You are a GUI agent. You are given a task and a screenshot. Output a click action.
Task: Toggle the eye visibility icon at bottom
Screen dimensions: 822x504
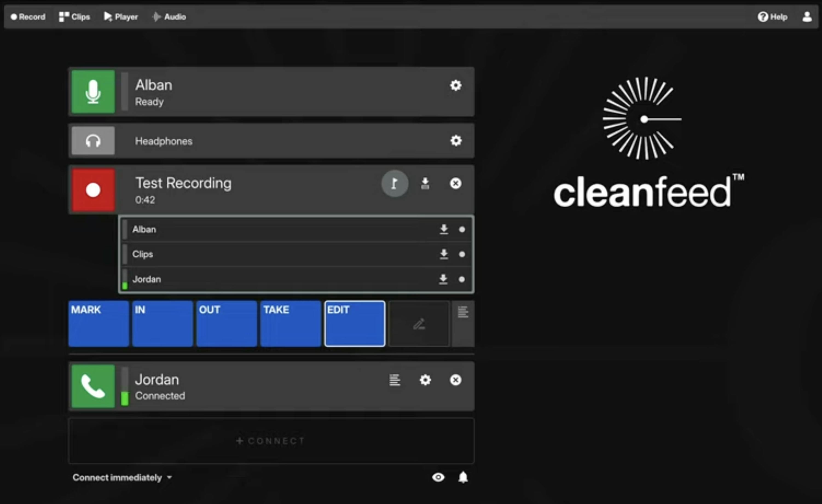pyautogui.click(x=438, y=478)
